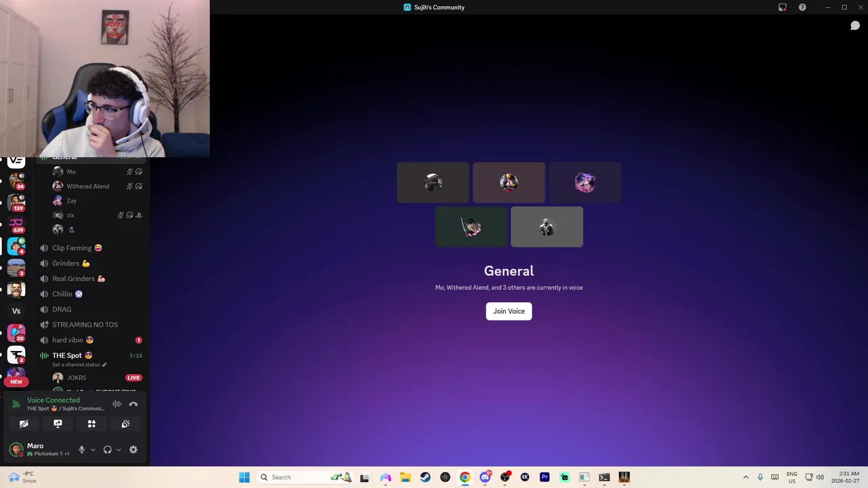Click the pink sword avatar participant tile
Image resolution: width=868 pixels, height=488 pixels.
click(x=471, y=227)
